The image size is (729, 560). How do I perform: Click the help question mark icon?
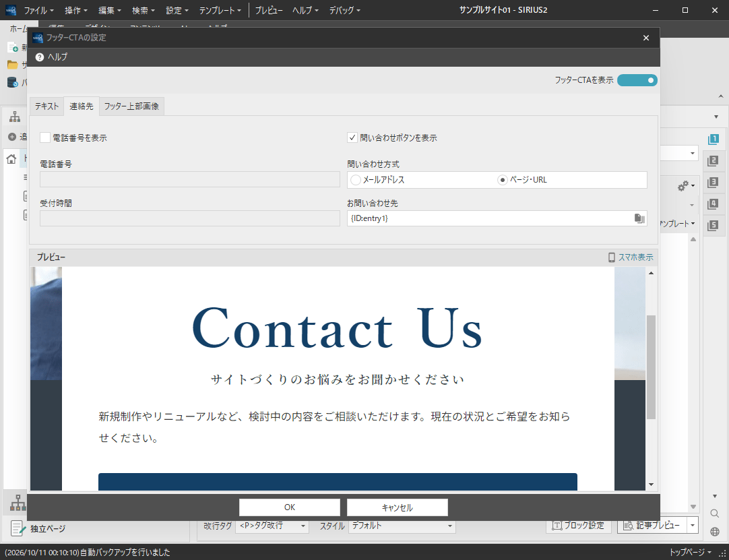(40, 57)
